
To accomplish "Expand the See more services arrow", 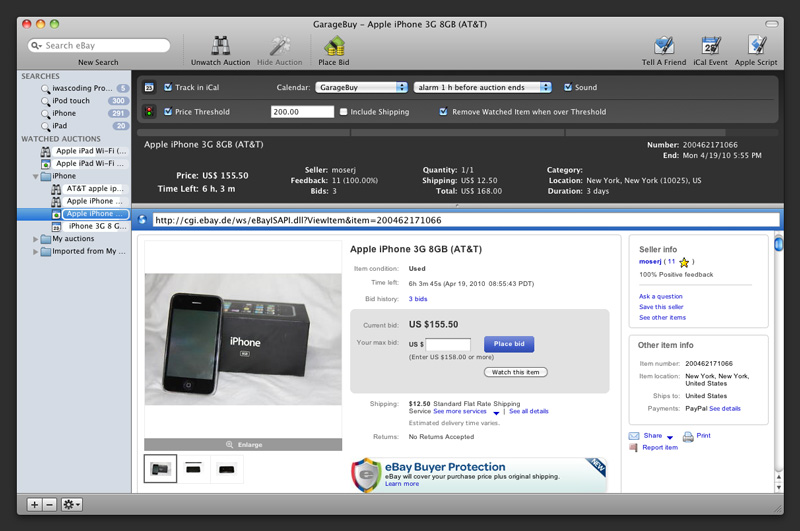I will (496, 413).
